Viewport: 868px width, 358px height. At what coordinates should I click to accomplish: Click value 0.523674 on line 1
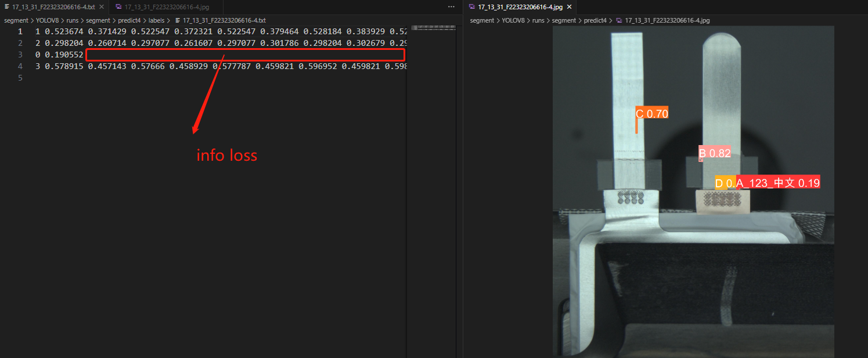pos(64,31)
